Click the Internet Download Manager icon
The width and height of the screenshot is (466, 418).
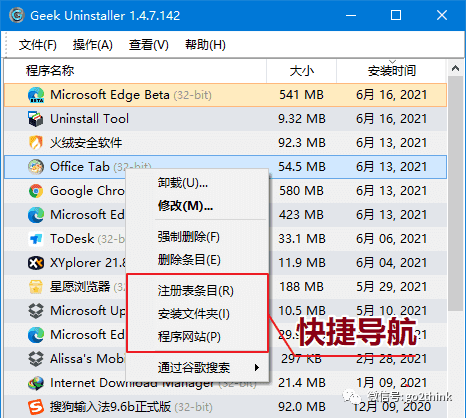click(36, 383)
